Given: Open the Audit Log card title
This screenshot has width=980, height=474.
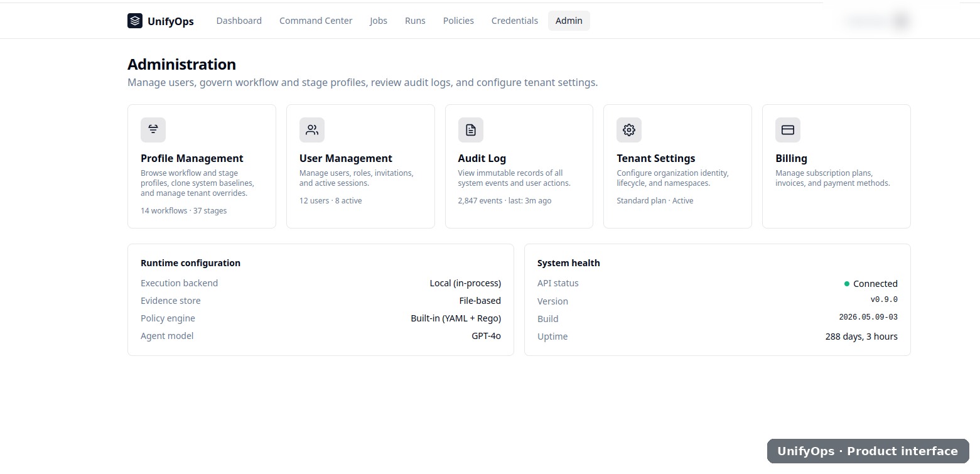Looking at the screenshot, I should tap(482, 158).
